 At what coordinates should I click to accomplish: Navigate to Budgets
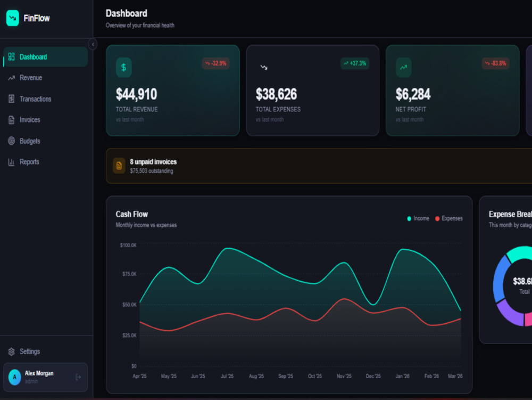point(46,141)
